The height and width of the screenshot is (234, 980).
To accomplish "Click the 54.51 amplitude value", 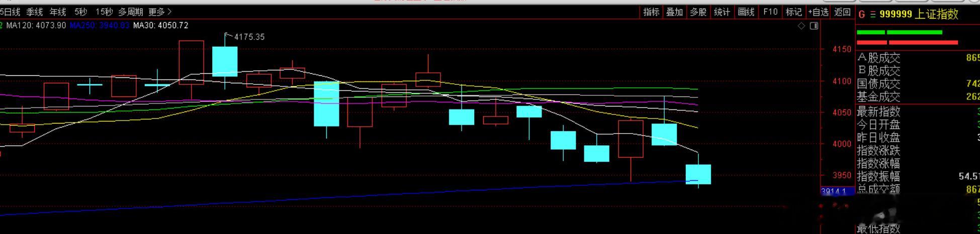I will (969, 177).
